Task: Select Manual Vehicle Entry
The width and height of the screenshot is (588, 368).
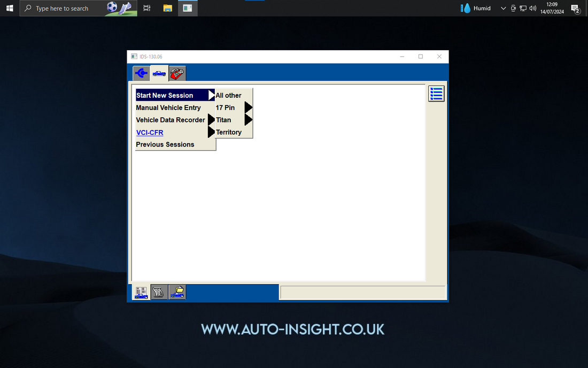Action: (168, 107)
